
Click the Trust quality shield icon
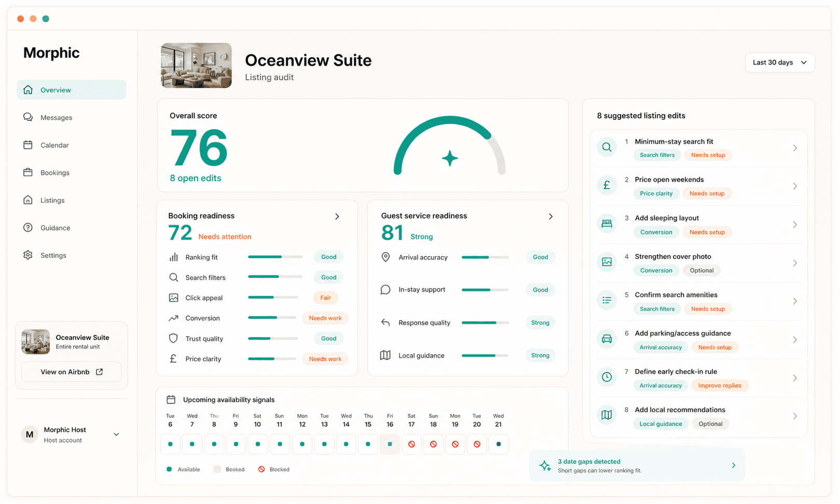pyautogui.click(x=173, y=338)
